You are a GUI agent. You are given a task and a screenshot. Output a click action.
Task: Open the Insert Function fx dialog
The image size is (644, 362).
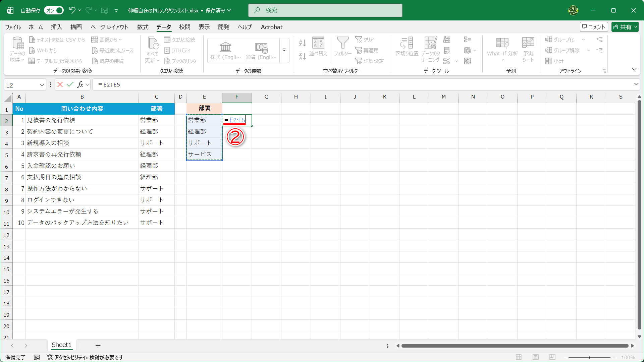pyautogui.click(x=80, y=84)
